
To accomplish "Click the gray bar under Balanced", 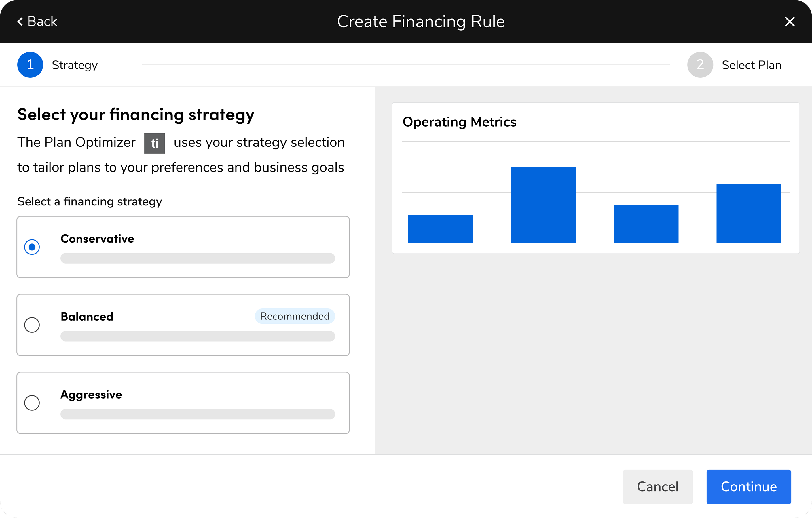I will click(198, 336).
